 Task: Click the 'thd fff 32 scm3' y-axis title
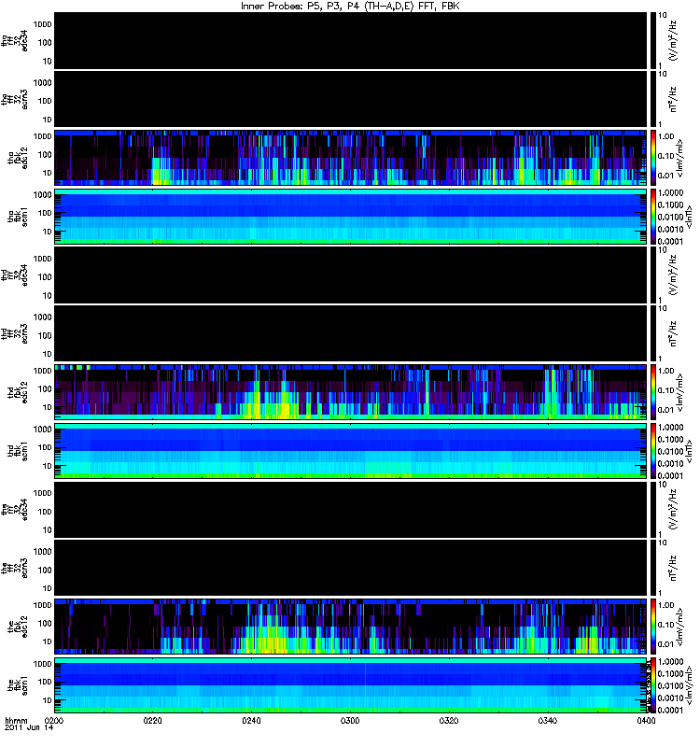point(14,333)
